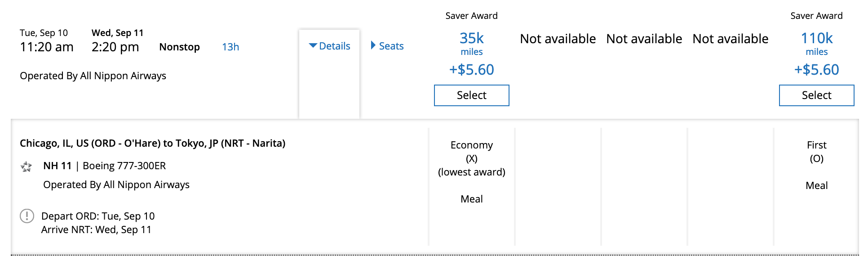The image size is (868, 261).
Task: Open the 13h flight duration link
Action: pyautogui.click(x=230, y=47)
